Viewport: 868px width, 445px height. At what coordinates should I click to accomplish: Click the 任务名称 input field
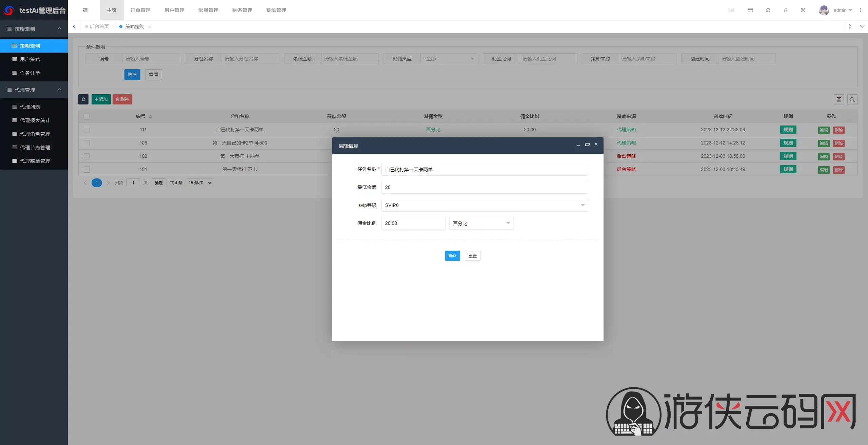click(485, 169)
